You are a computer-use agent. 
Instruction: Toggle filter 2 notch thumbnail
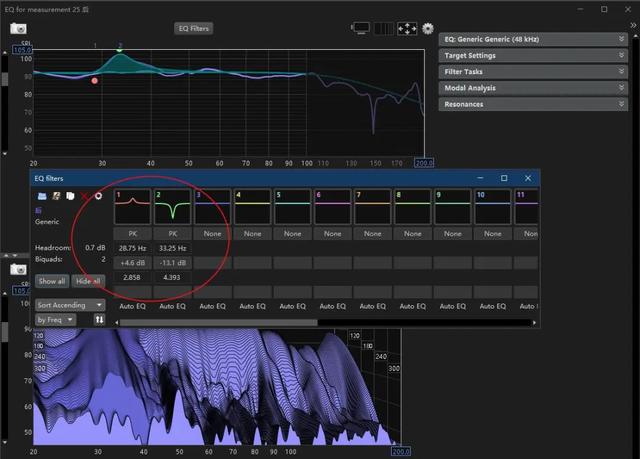tap(172, 206)
